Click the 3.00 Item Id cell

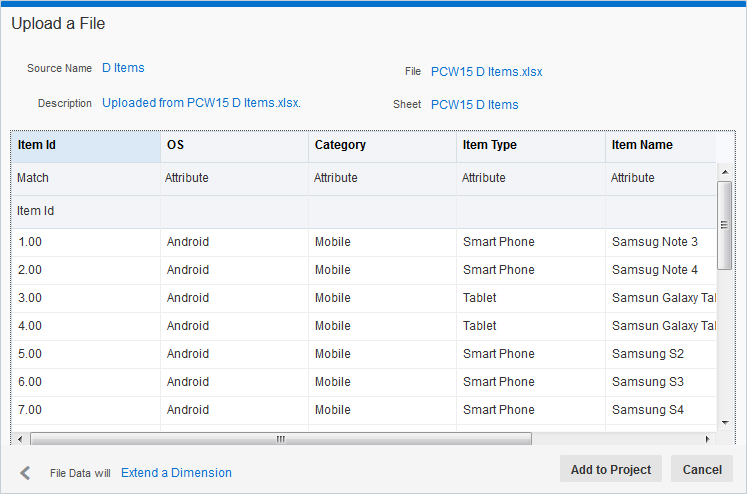86,298
